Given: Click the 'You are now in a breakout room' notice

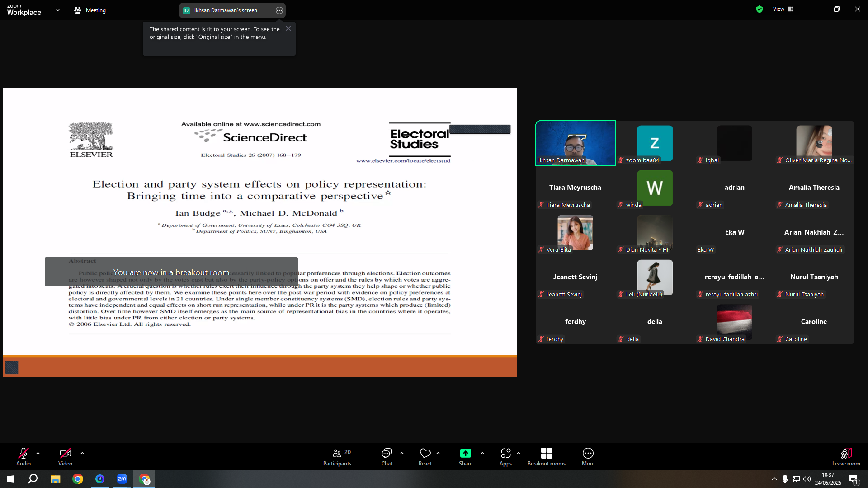Looking at the screenshot, I should [x=171, y=272].
